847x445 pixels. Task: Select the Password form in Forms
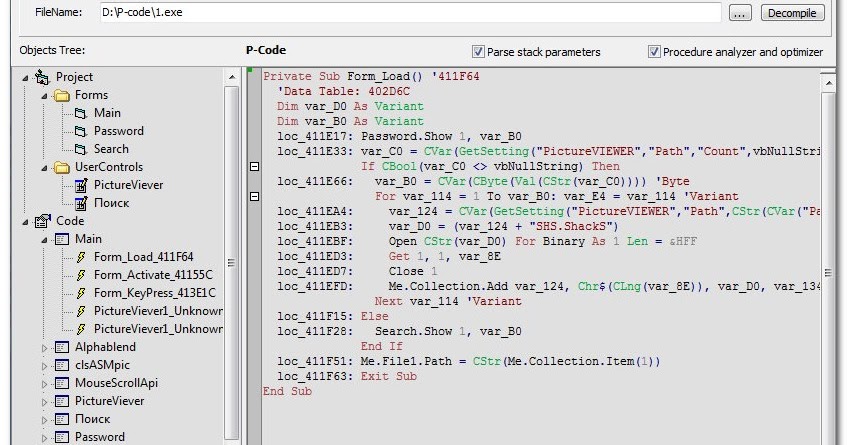point(119,131)
